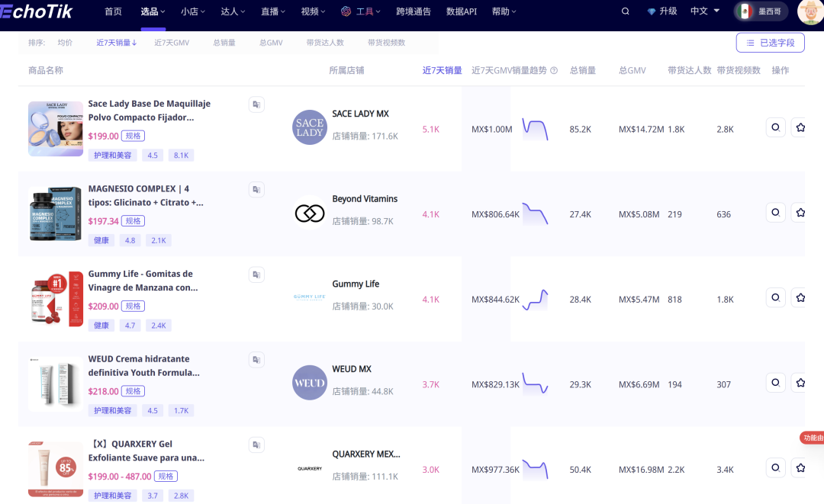Expand the 选品 dropdown menu
Image resolution: width=824 pixels, height=504 pixels.
tap(153, 11)
